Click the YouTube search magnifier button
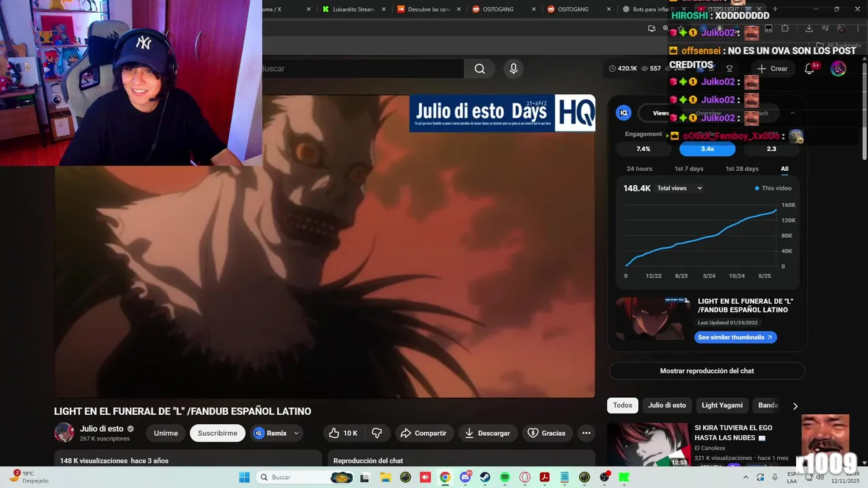868x488 pixels. click(479, 68)
